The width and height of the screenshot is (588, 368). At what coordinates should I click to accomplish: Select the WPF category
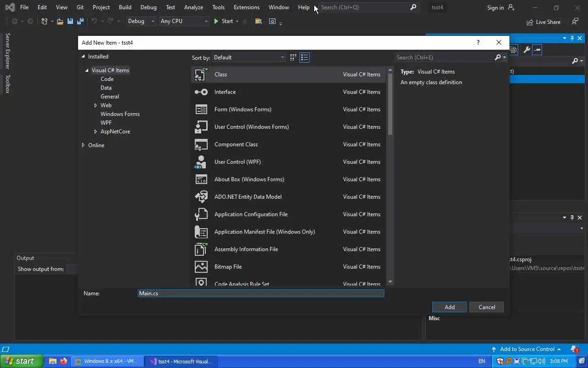click(x=106, y=123)
